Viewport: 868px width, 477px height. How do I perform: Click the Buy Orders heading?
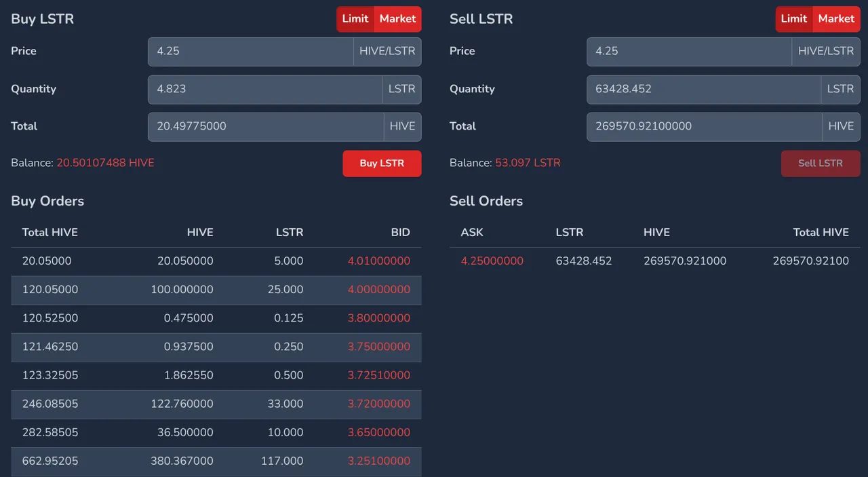[47, 201]
